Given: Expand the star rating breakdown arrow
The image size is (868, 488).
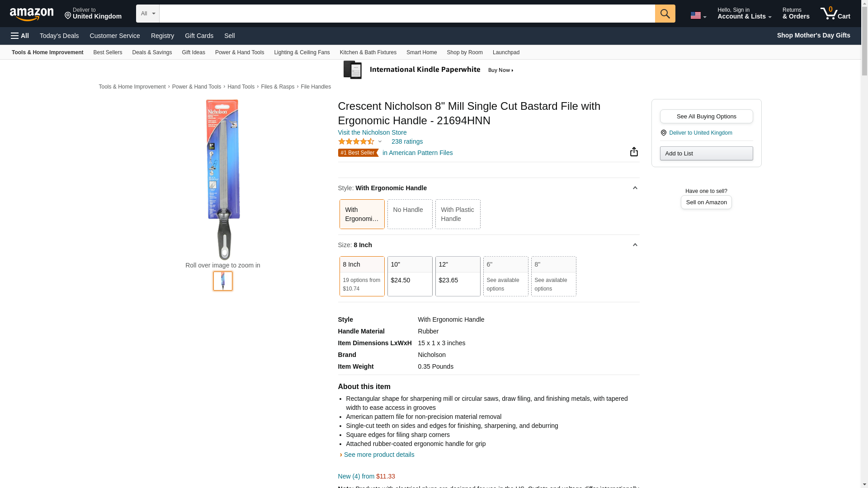Looking at the screenshot, I should point(380,142).
